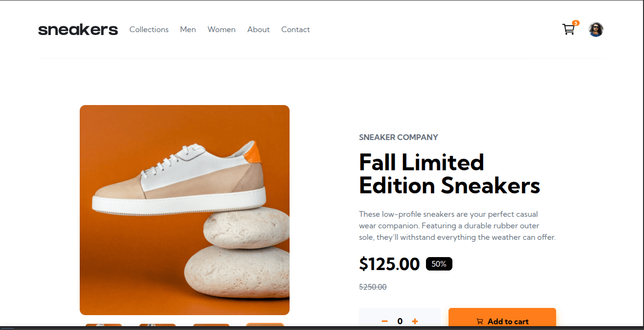
Task: Decrease quantity with the minus control
Action: tap(384, 321)
